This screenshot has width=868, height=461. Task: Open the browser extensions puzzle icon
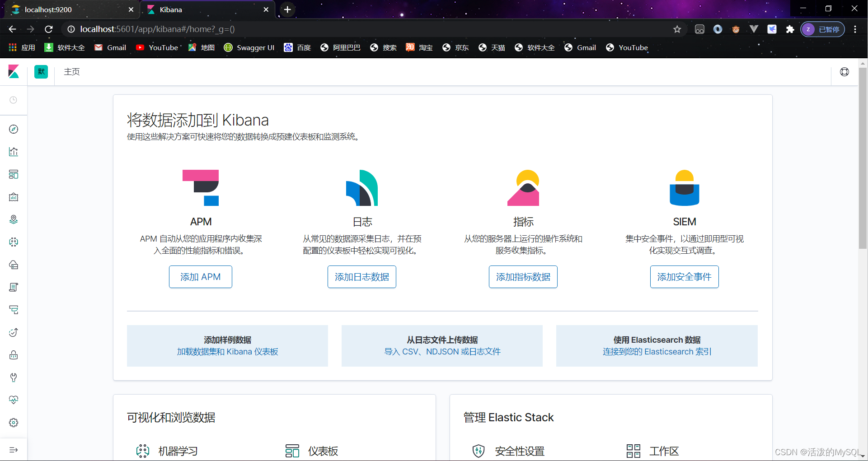point(790,29)
